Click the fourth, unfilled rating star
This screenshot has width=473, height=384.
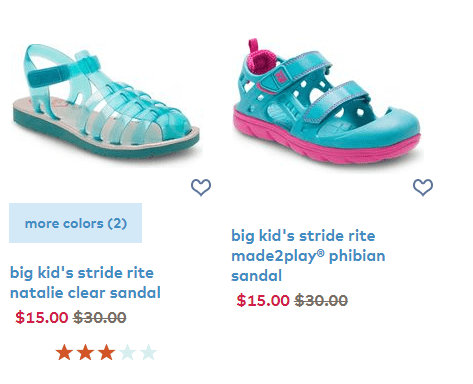coord(127,352)
